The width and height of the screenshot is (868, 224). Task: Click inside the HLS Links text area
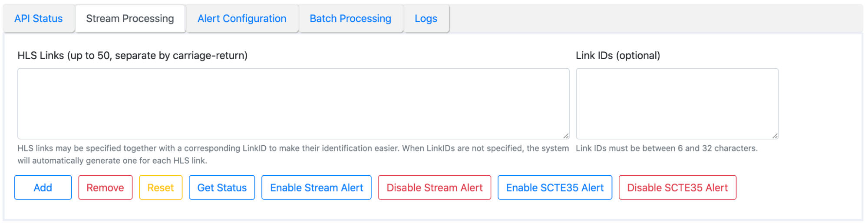[x=293, y=104]
